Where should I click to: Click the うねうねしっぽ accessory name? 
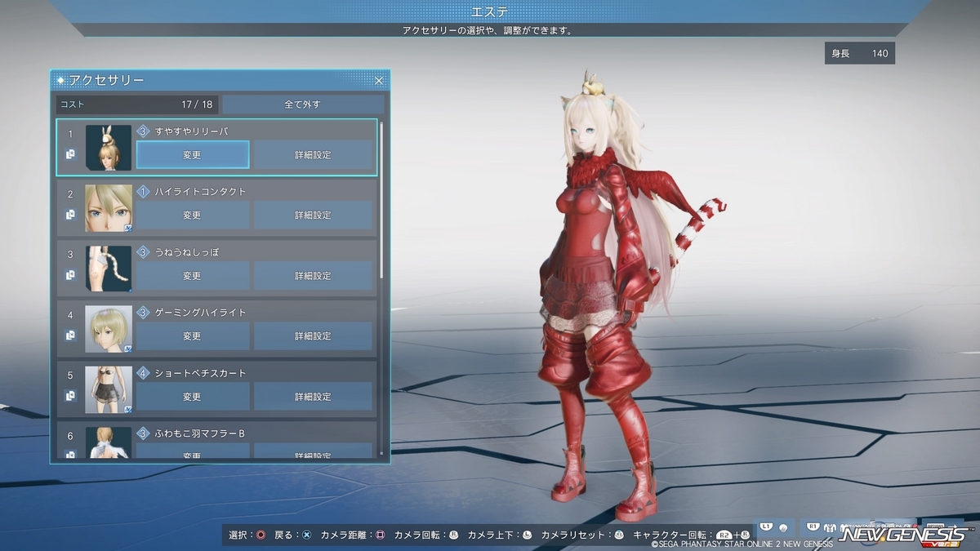[x=187, y=252]
